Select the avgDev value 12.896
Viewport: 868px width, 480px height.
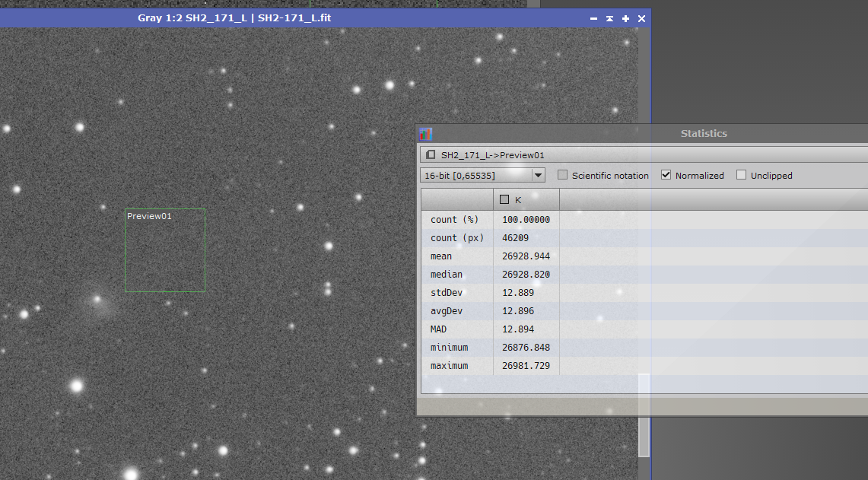click(x=518, y=311)
